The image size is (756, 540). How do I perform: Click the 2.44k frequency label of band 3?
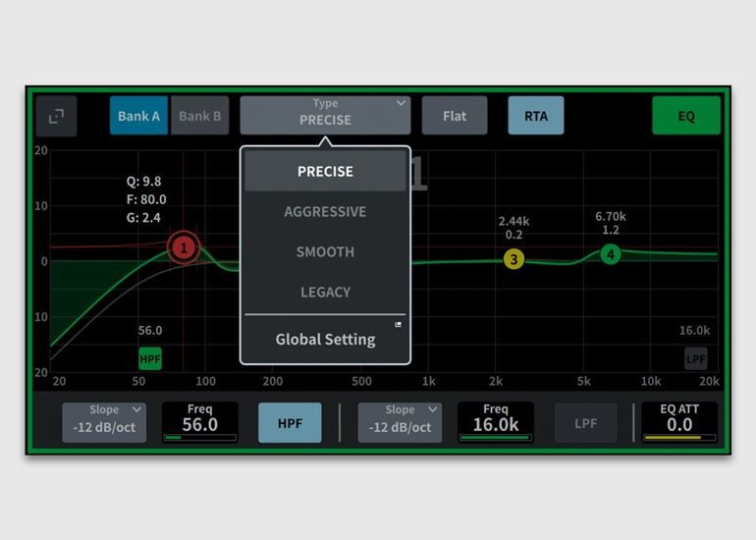(513, 221)
